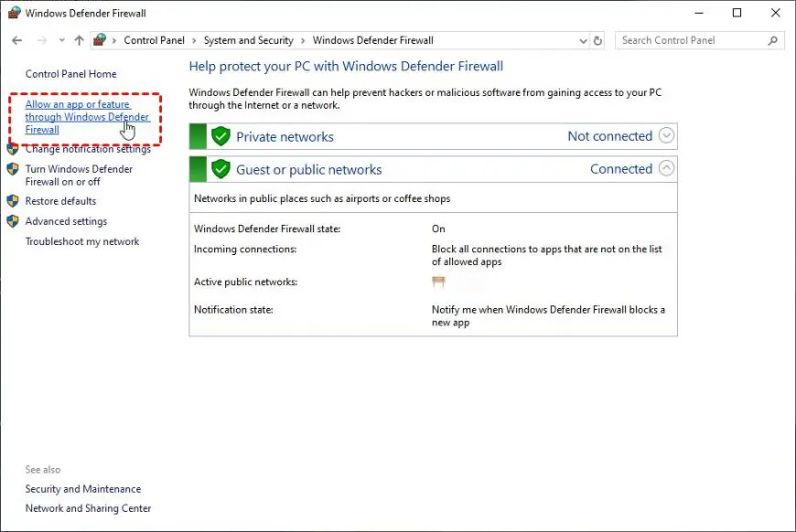The width and height of the screenshot is (796, 532).
Task: Open Allow an app or feature link
Action: coord(87,117)
